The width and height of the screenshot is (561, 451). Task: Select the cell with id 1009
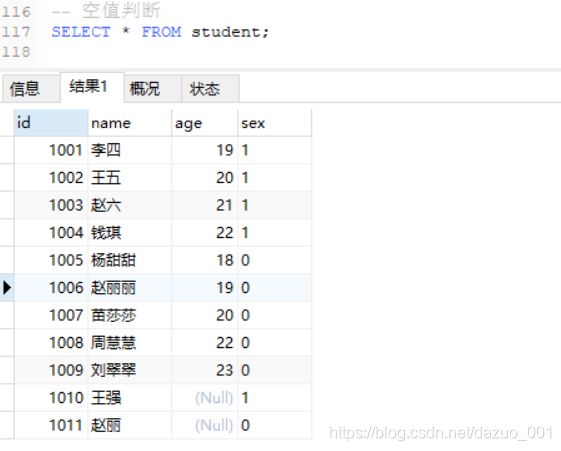click(51, 371)
